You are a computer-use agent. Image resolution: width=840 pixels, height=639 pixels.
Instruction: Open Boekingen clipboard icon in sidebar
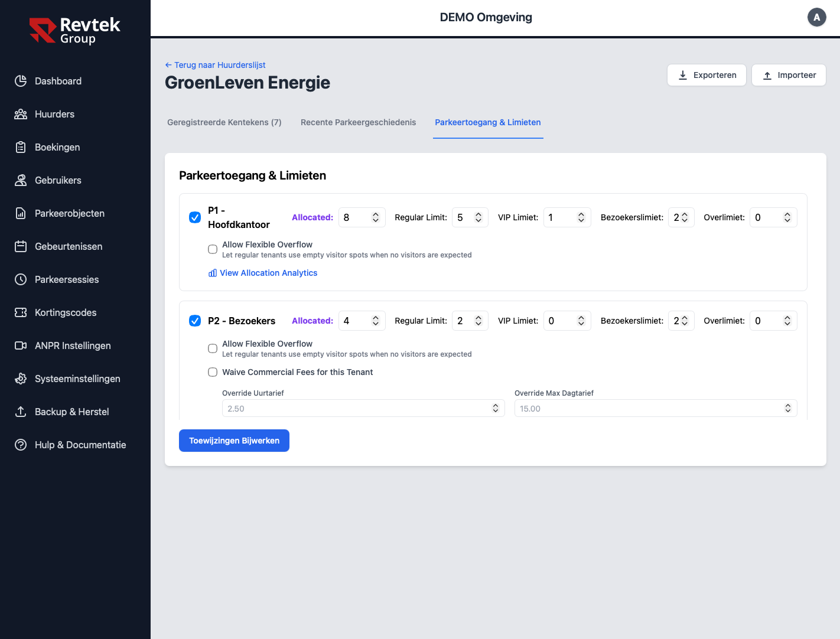click(x=21, y=147)
